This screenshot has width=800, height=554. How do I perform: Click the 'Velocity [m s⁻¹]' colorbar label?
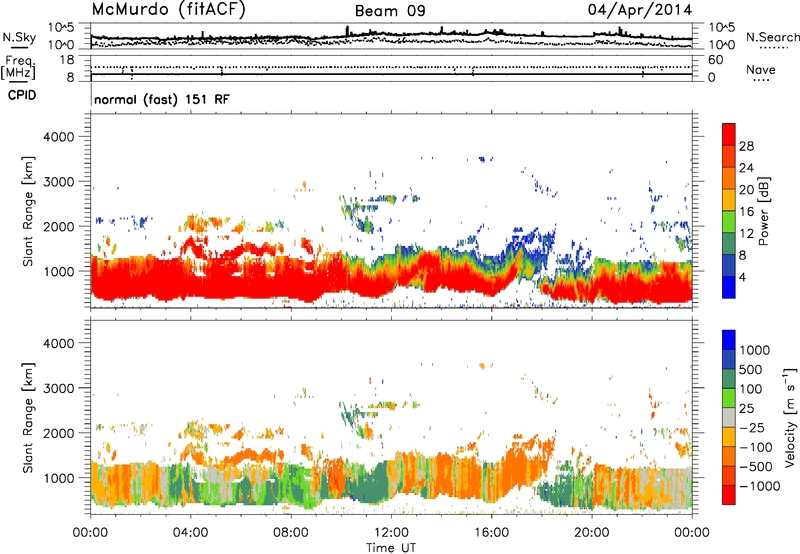pos(790,417)
